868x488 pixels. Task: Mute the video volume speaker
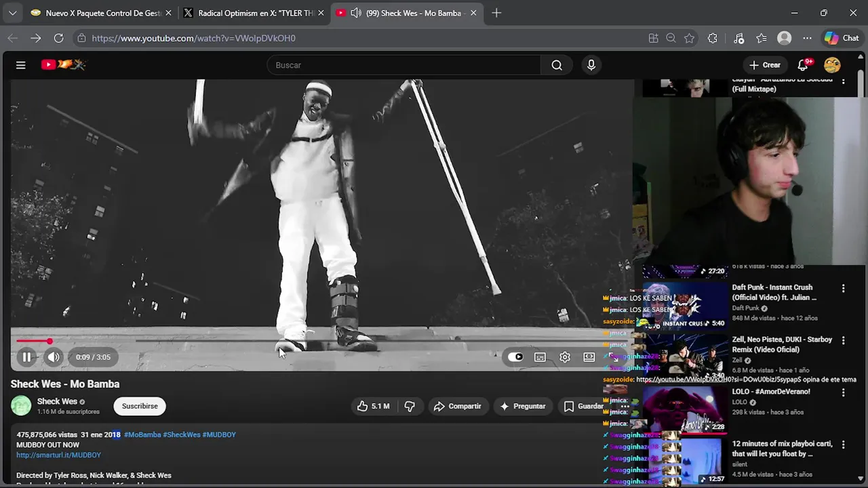coord(54,357)
